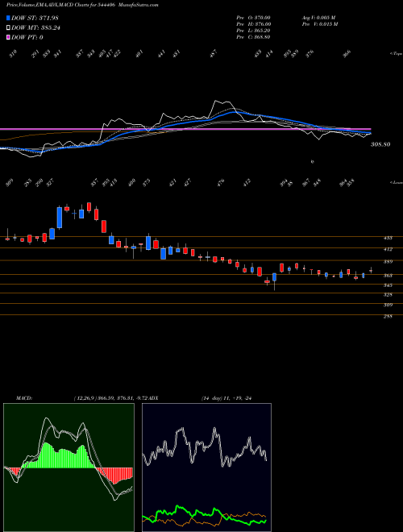Click the 'Pre V: 0.015 M' volume text

point(319,24)
